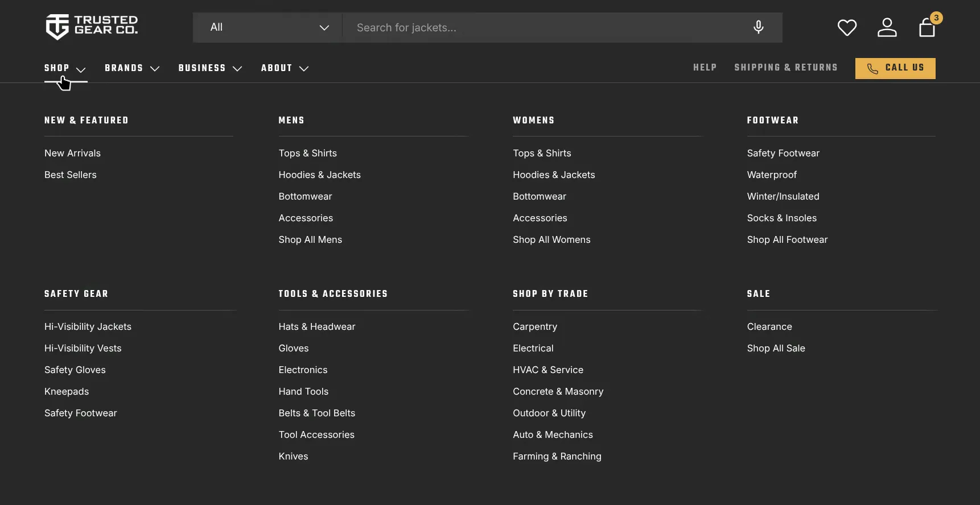Select the New & Featured heading
This screenshot has height=505, width=980.
coord(87,120)
